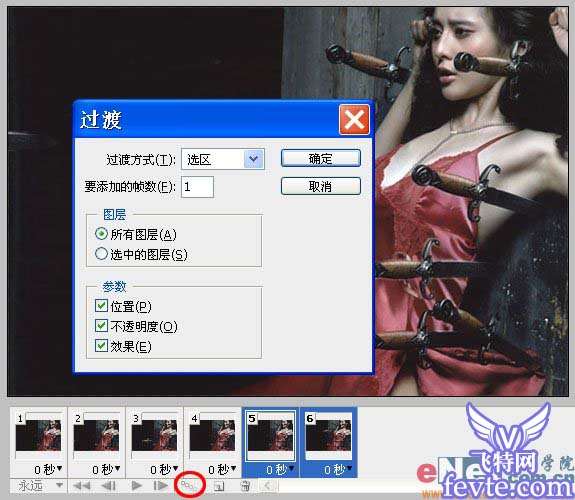Disable the 效果(E) checkbox

[101, 346]
